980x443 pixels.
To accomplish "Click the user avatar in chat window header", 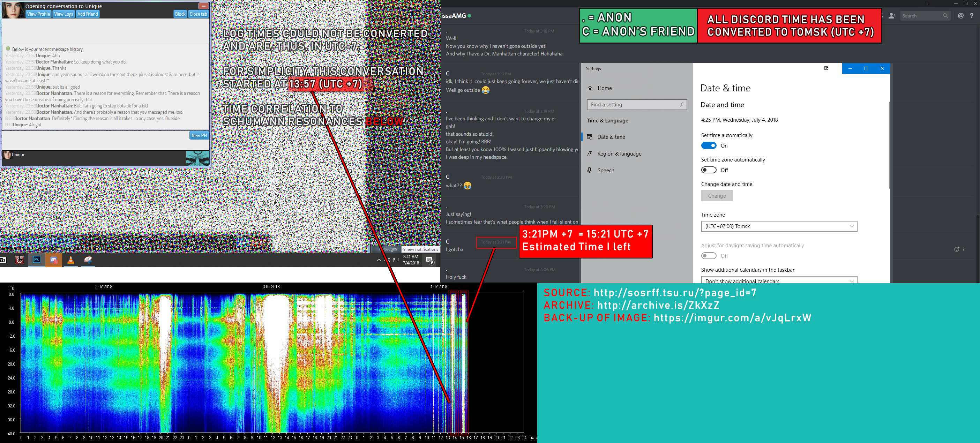I will (x=13, y=9).
